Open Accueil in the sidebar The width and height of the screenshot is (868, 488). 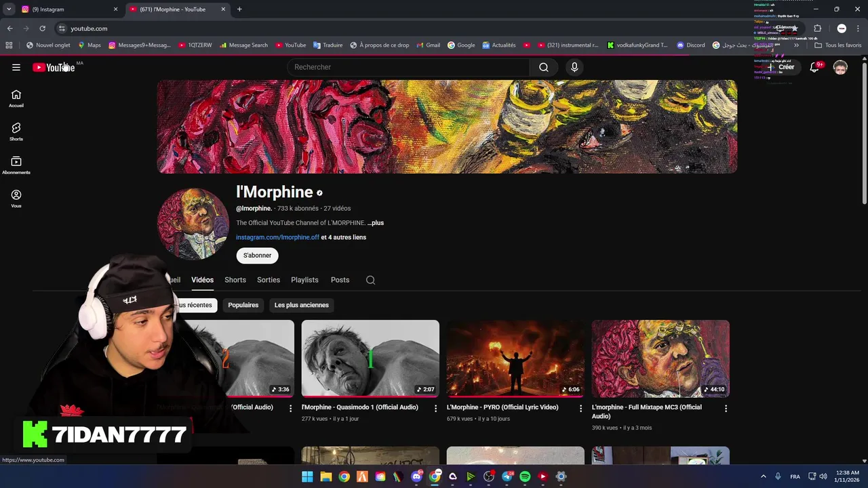pos(16,99)
